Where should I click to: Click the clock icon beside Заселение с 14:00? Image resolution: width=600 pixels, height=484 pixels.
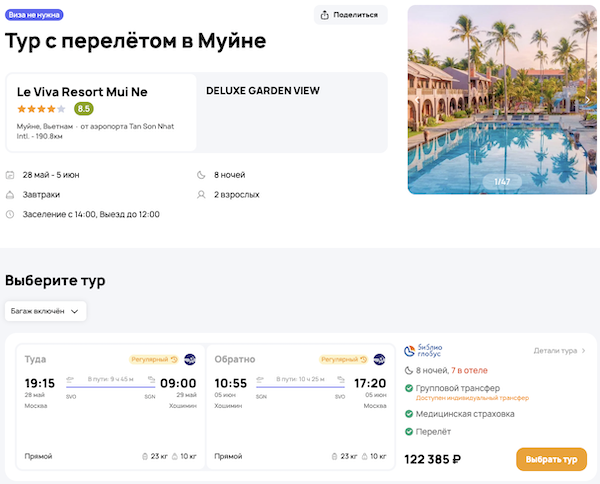click(10, 214)
